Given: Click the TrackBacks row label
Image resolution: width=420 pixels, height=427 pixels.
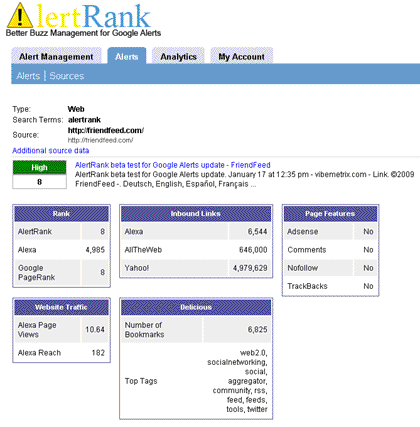Looking at the screenshot, I should coord(307,286).
